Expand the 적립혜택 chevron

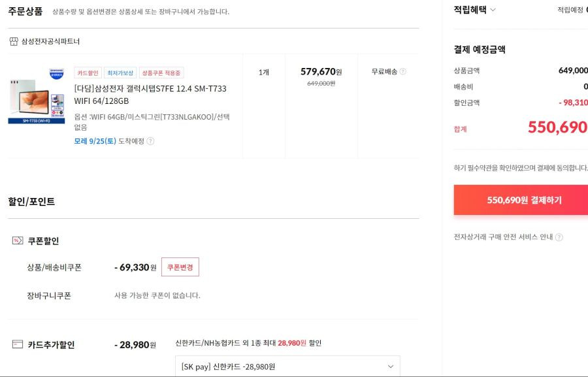[493, 10]
